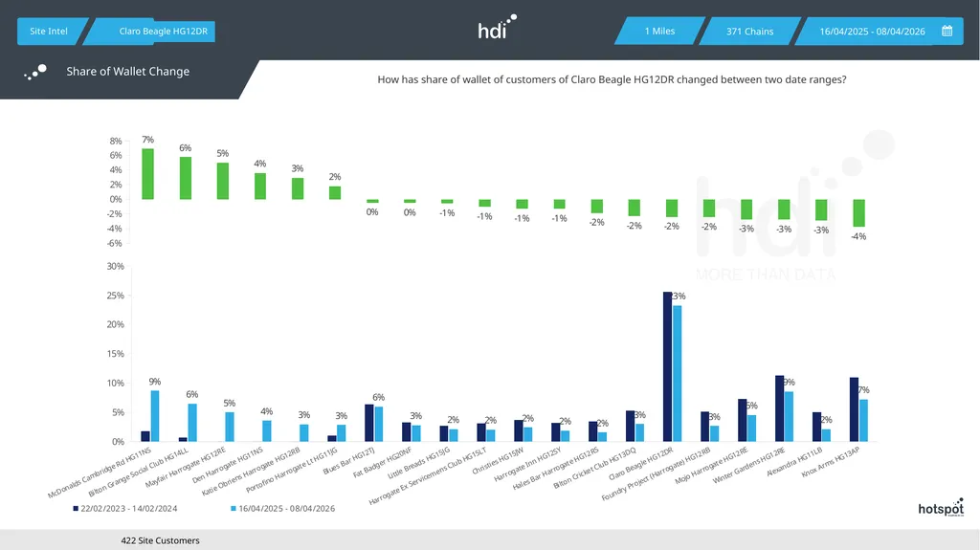Click the McDonalds Cambridge Rd HG11NS axis label

point(100,473)
